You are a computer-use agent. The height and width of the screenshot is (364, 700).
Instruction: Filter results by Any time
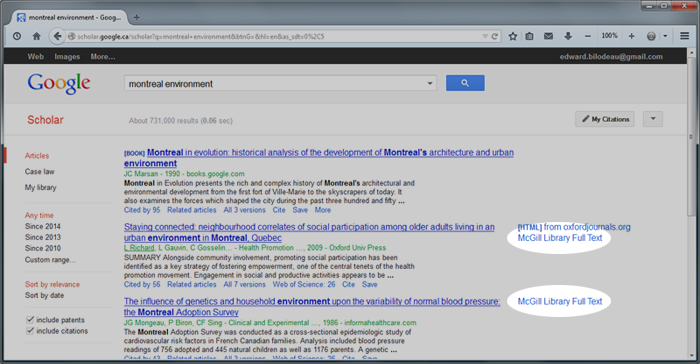39,215
